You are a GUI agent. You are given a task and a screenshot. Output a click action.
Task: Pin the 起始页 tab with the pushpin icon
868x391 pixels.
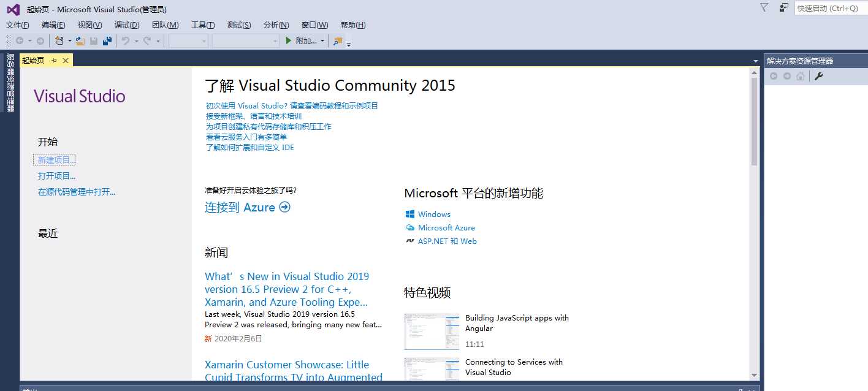(54, 60)
